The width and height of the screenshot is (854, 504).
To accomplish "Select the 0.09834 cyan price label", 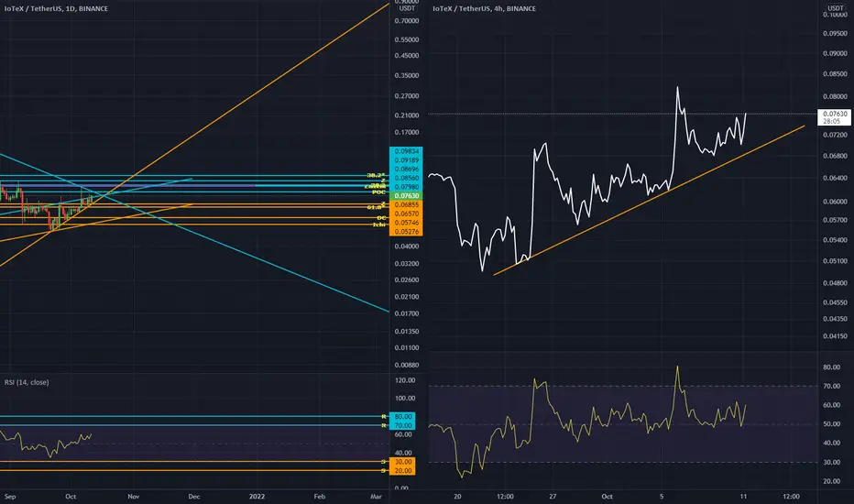I will (x=406, y=151).
